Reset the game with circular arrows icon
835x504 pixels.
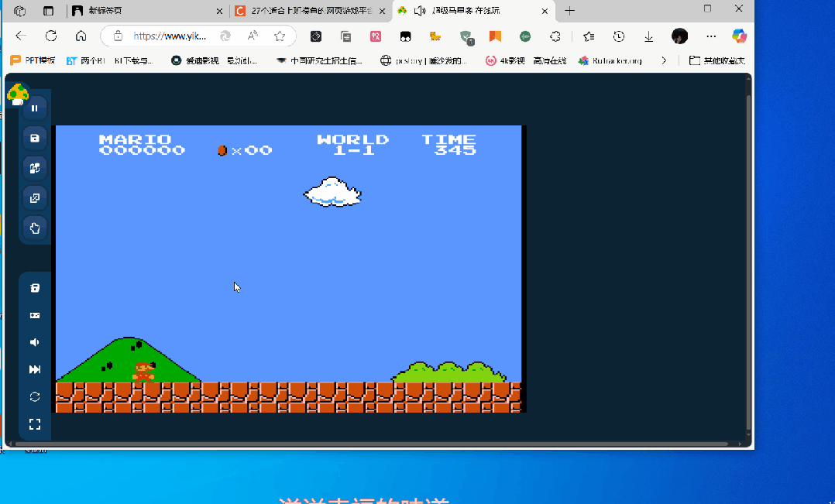(x=35, y=396)
